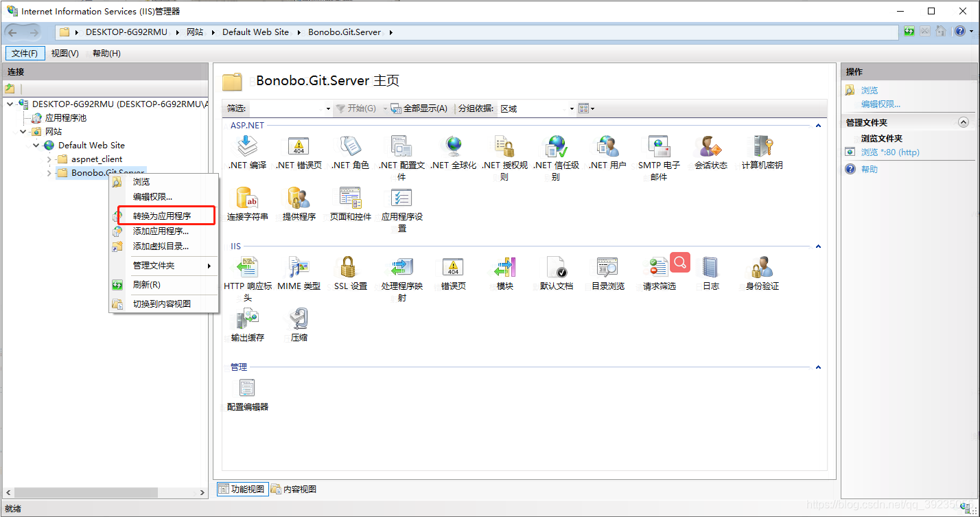The image size is (980, 517).
Task: Open the 压缩 compression feature
Action: pos(298,323)
